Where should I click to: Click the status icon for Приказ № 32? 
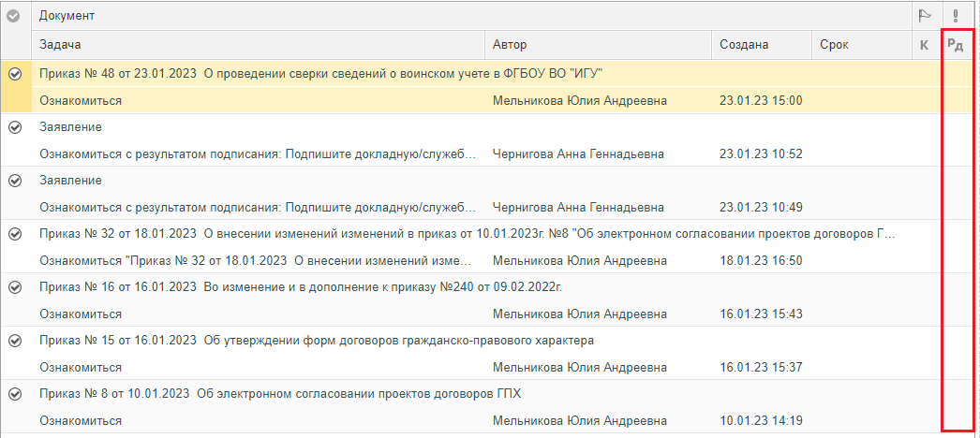coord(15,234)
